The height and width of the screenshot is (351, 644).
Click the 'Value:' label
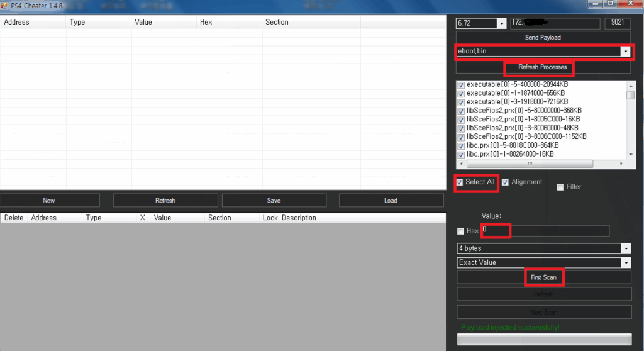click(491, 216)
